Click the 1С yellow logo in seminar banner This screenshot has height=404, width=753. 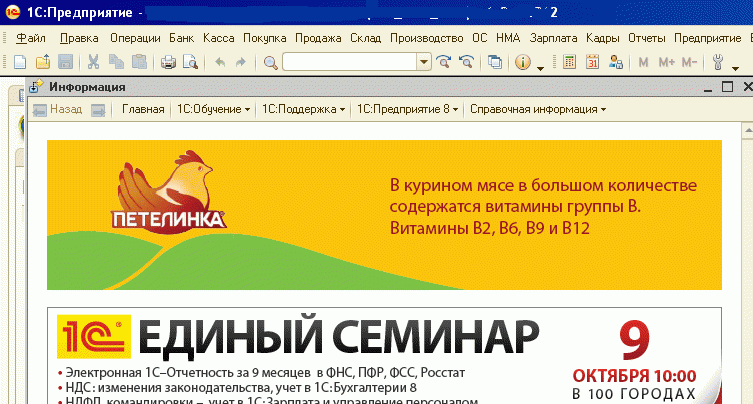click(x=94, y=336)
